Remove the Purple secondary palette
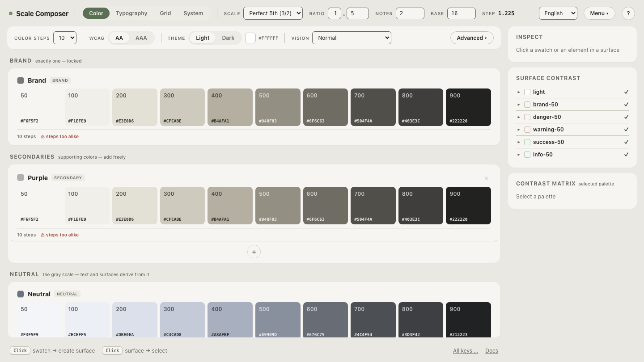This screenshot has width=644, height=362. pyautogui.click(x=486, y=178)
